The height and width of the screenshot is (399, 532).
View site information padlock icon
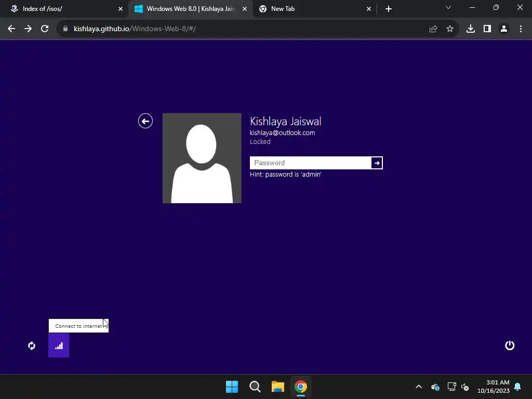tap(65, 29)
